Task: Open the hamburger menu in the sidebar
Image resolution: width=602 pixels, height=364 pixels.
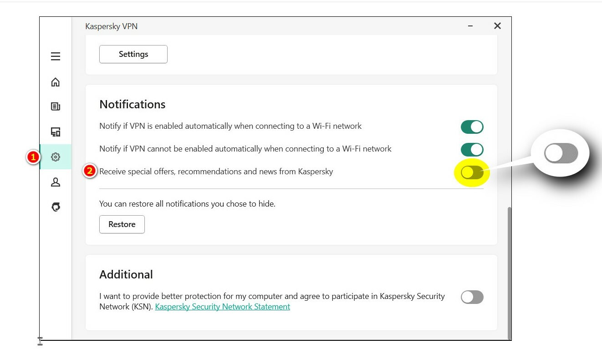Action: pyautogui.click(x=56, y=56)
